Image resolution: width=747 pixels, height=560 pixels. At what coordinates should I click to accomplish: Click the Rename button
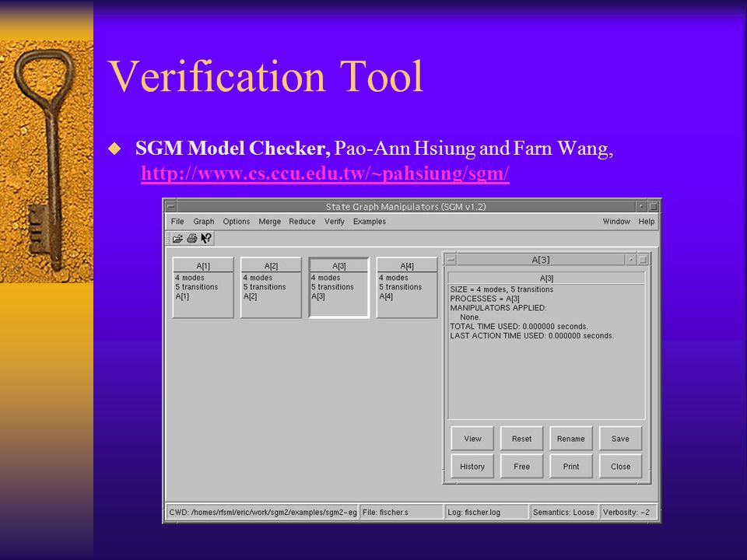coord(570,439)
